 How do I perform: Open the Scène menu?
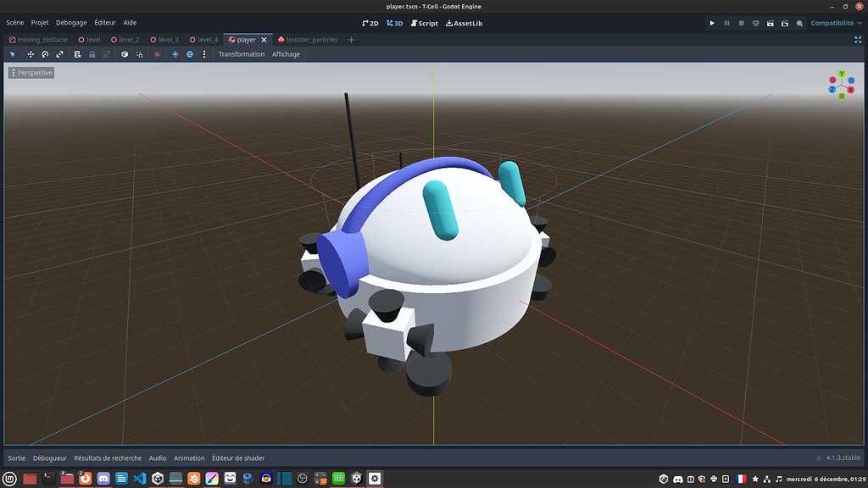[14, 22]
